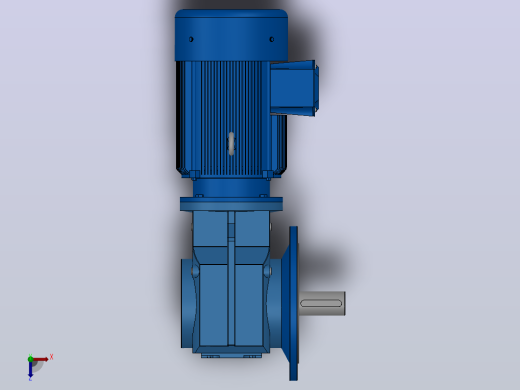Click the blue Z axis of the orientation triad
The height and width of the screenshot is (390, 520).
tap(30, 370)
